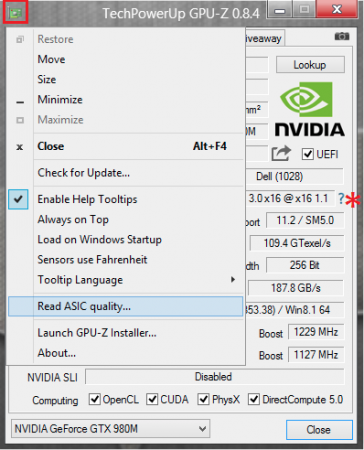
Task: Open the NVIDIA GeForce GTX 980M dropdown
Action: (111, 429)
